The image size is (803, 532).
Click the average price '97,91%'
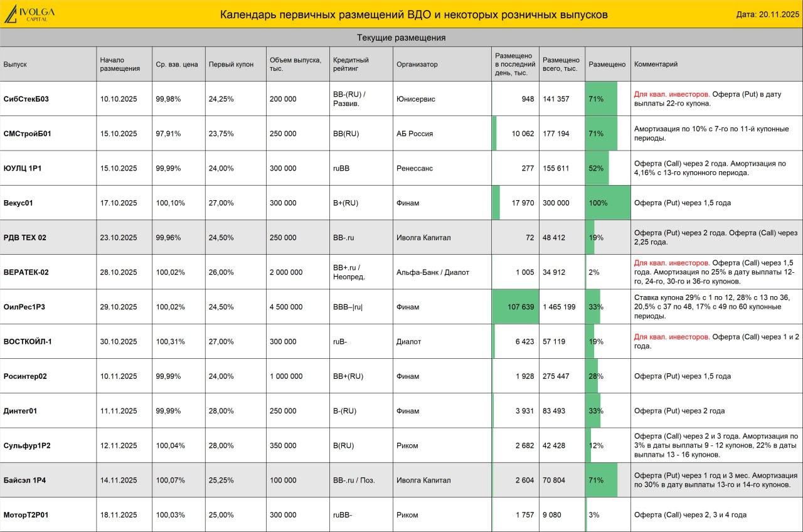[x=168, y=134]
